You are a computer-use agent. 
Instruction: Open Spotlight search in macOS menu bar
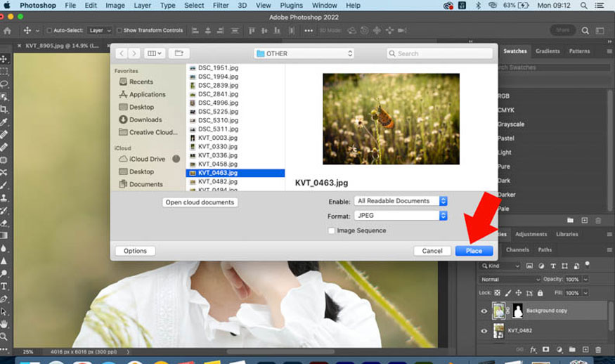pyautogui.click(x=583, y=6)
